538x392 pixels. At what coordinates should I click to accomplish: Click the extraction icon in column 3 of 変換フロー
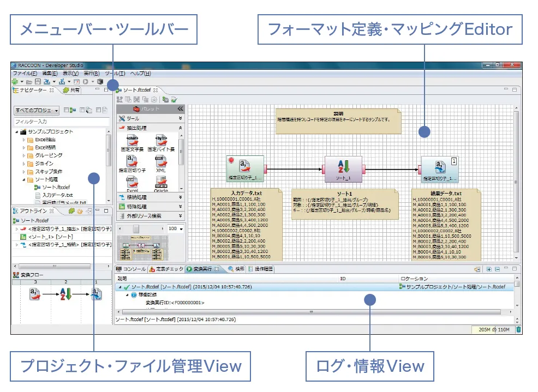pyautogui.click(x=35, y=294)
